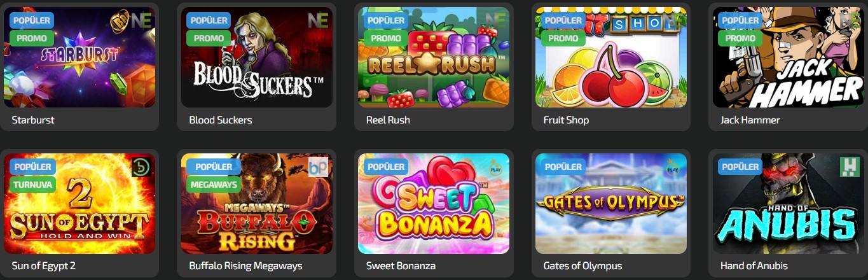Screen dimensions: 868x280
Task: Open the Blood Suckers title link
Action: pyautogui.click(x=221, y=120)
